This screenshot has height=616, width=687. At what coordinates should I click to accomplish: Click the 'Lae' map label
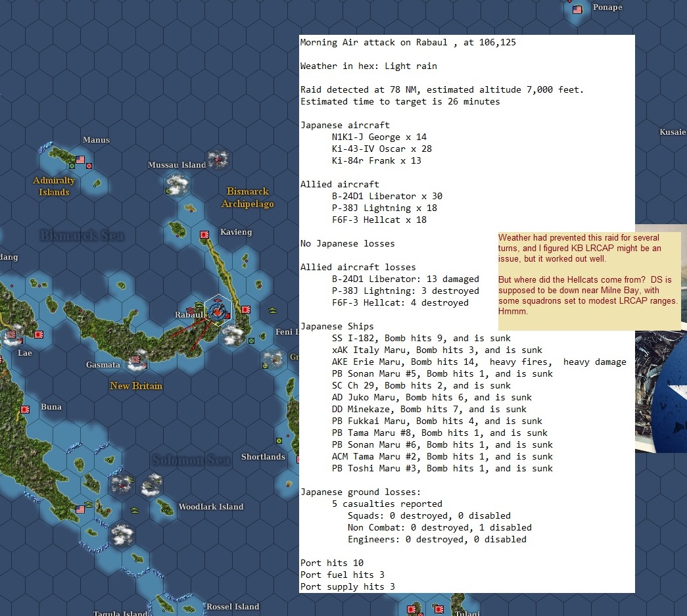tap(24, 352)
